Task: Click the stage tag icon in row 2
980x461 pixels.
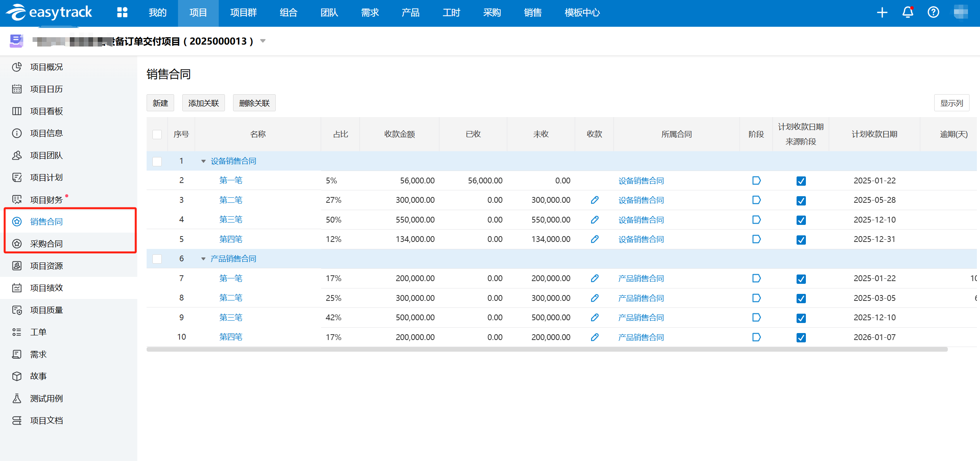Action: (756, 181)
